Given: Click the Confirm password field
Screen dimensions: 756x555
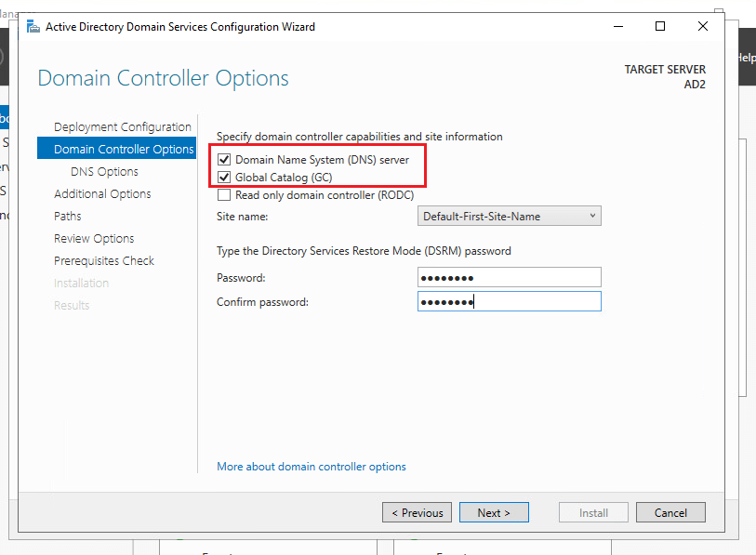Looking at the screenshot, I should pyautogui.click(x=510, y=300).
